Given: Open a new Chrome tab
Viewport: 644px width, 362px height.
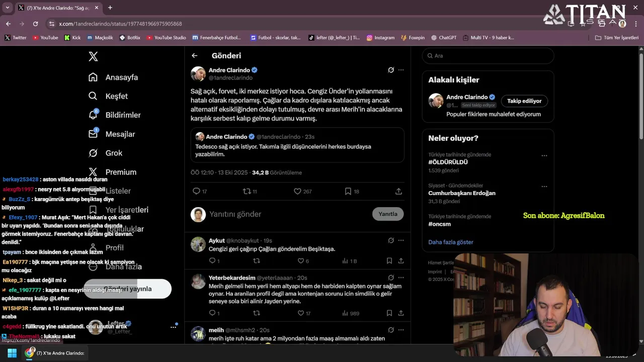Looking at the screenshot, I should [110, 8].
